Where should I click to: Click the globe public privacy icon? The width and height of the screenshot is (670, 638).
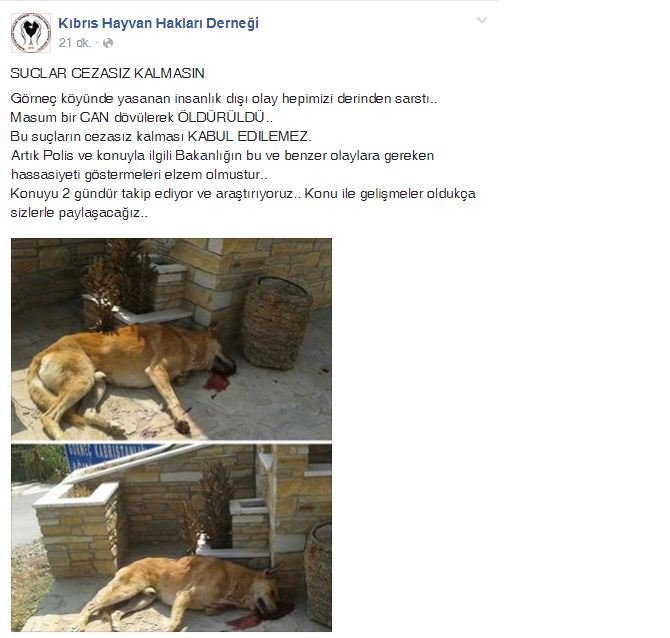(108, 43)
